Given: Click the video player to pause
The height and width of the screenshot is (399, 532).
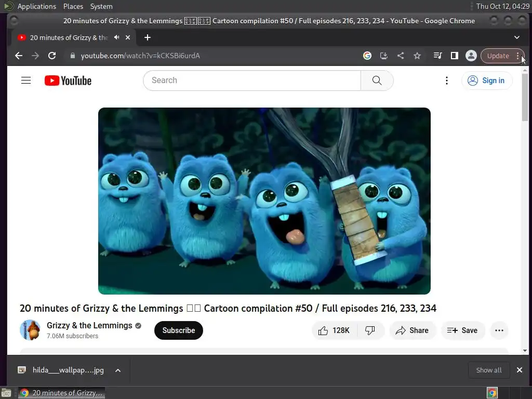Looking at the screenshot, I should pyautogui.click(x=264, y=201).
